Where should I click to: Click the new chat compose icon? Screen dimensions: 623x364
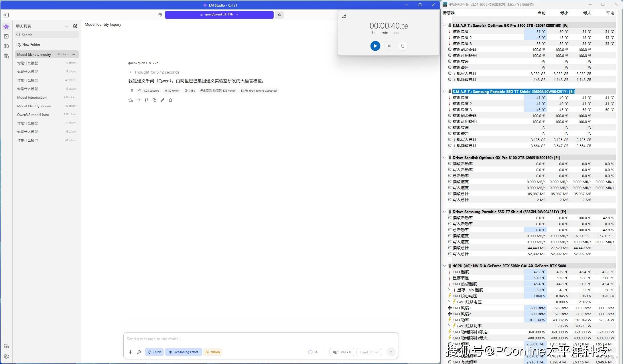[x=75, y=26]
